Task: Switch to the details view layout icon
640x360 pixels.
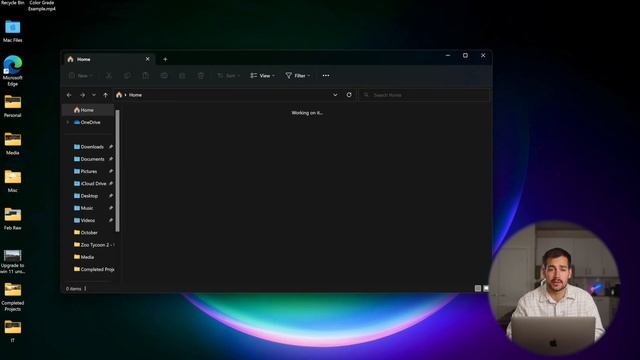Action: (478, 288)
